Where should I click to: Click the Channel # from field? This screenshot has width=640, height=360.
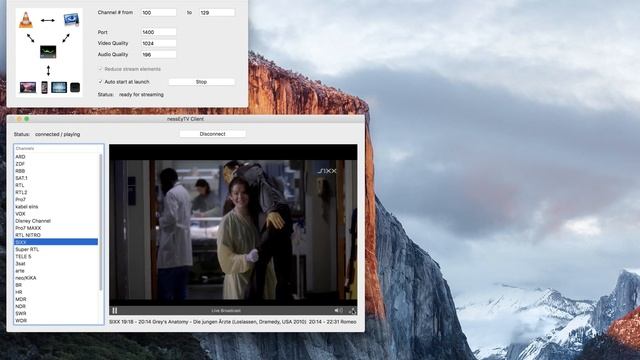coord(158,13)
